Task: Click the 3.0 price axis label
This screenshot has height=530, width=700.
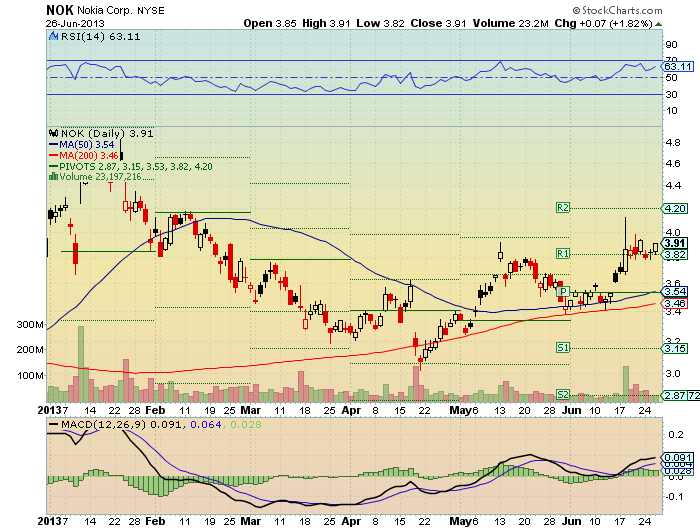Action: coord(673,373)
